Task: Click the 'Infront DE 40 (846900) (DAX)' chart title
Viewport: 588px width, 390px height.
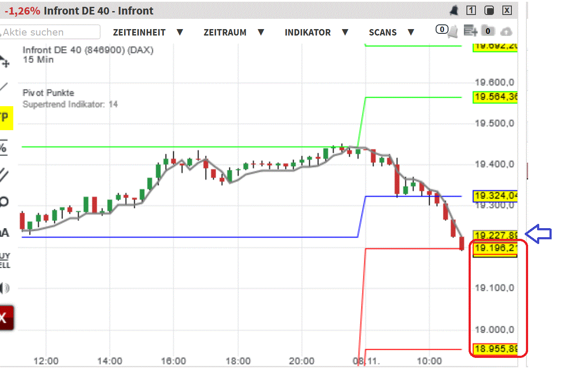Action: coord(88,50)
